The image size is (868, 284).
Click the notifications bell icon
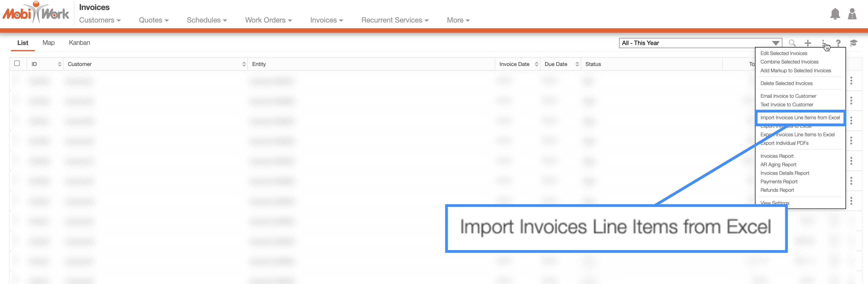[835, 14]
